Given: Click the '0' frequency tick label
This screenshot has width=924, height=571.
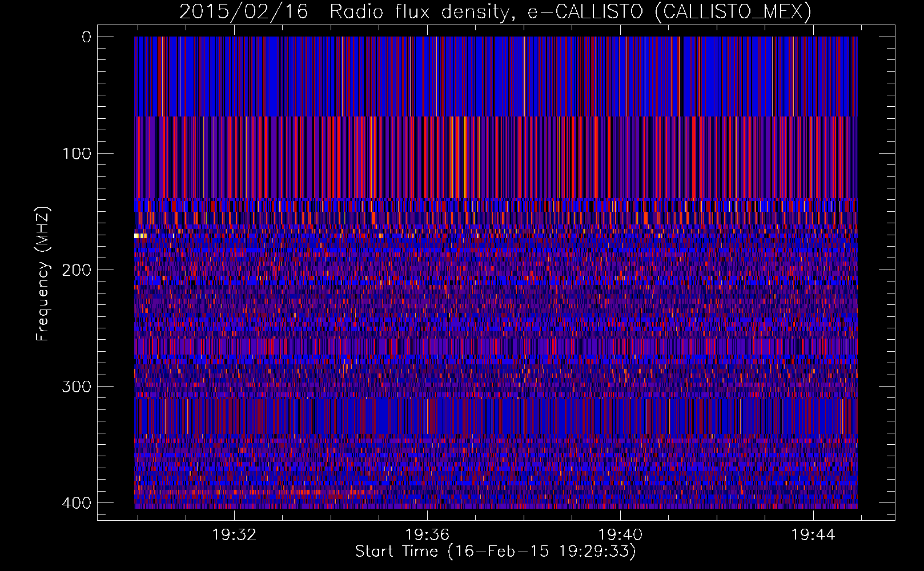Looking at the screenshot, I should (x=86, y=37).
